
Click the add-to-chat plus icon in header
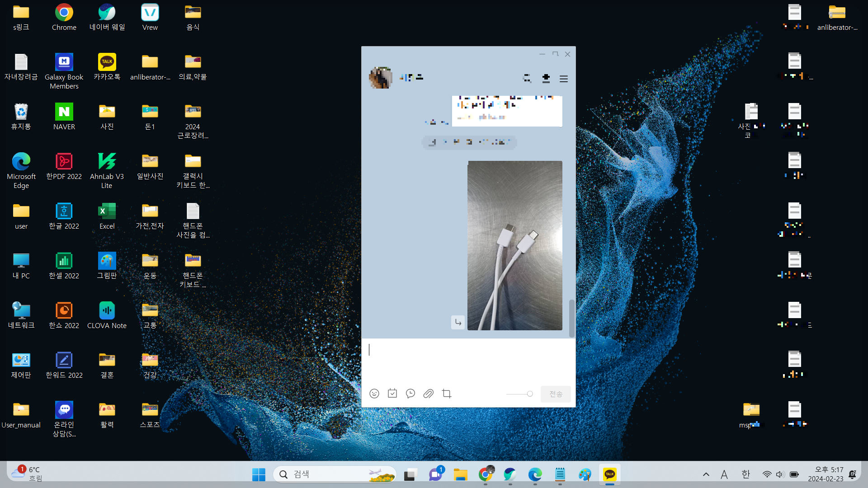(x=546, y=79)
